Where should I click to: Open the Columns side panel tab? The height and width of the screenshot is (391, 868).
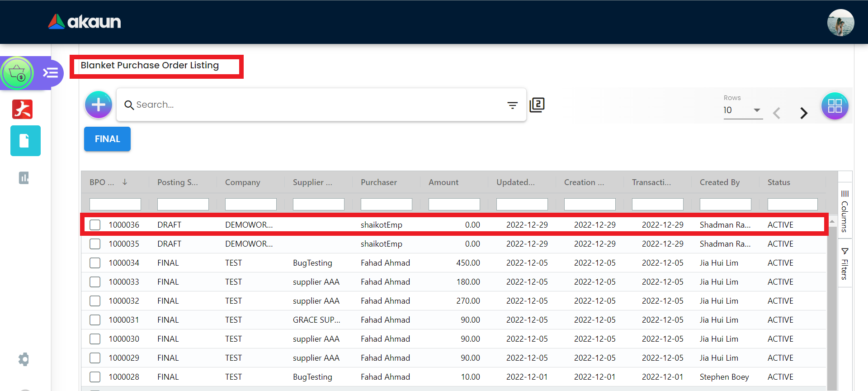click(x=844, y=212)
